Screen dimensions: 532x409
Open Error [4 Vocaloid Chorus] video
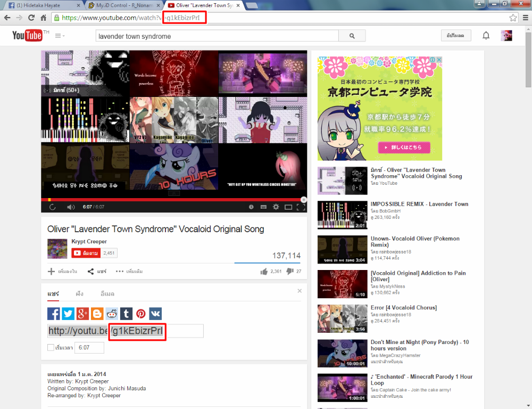tap(403, 308)
